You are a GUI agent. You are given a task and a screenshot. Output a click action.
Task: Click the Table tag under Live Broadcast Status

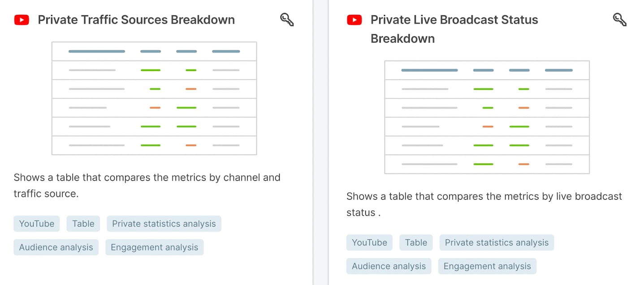coord(416,242)
